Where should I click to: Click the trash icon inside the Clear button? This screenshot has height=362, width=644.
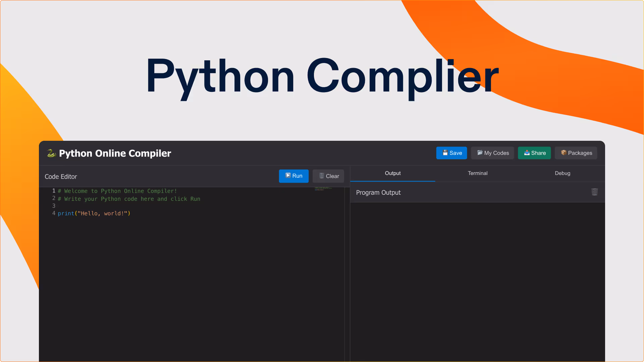[x=322, y=176]
